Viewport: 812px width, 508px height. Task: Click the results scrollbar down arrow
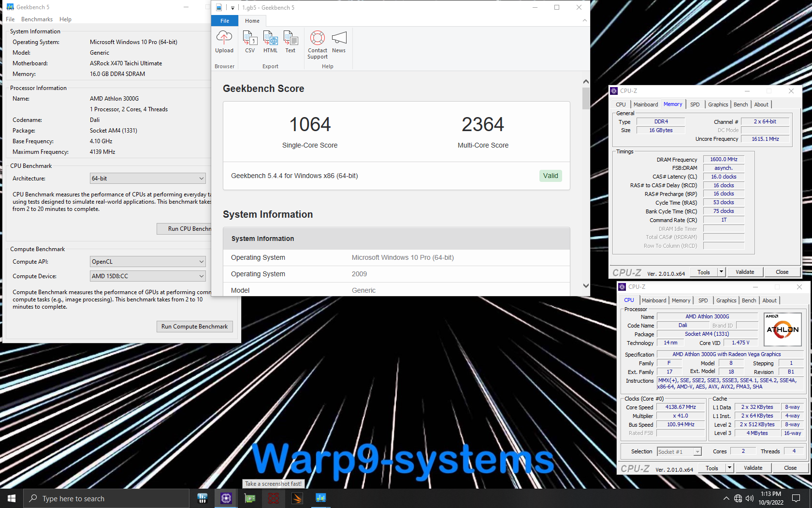coord(586,286)
